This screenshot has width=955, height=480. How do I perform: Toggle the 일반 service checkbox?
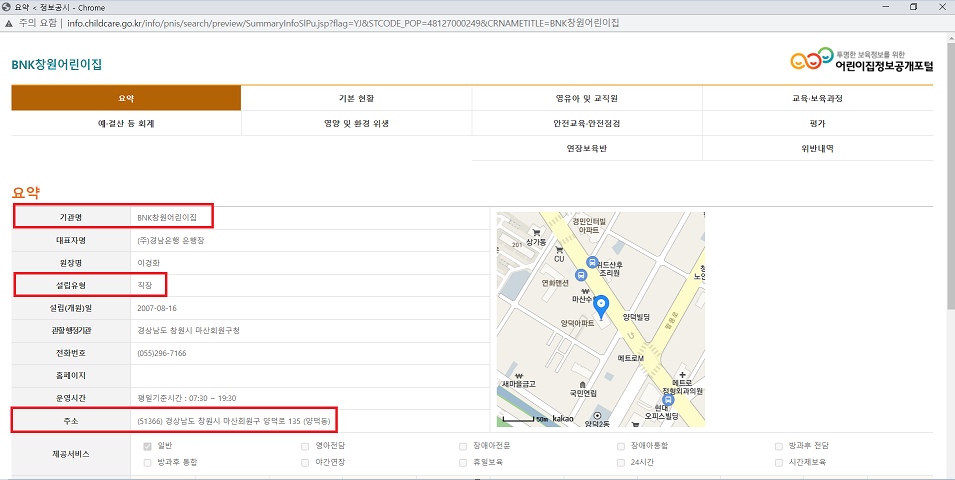pos(147,446)
